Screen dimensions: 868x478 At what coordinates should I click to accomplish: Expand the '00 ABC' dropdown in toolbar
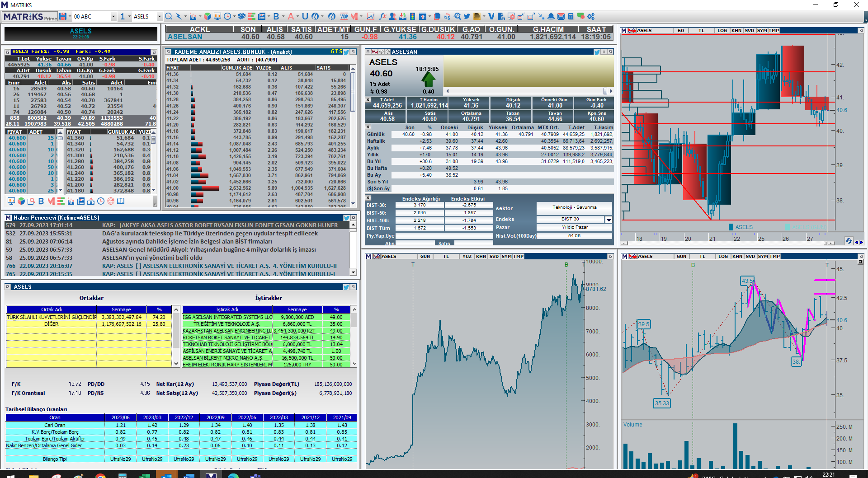113,16
